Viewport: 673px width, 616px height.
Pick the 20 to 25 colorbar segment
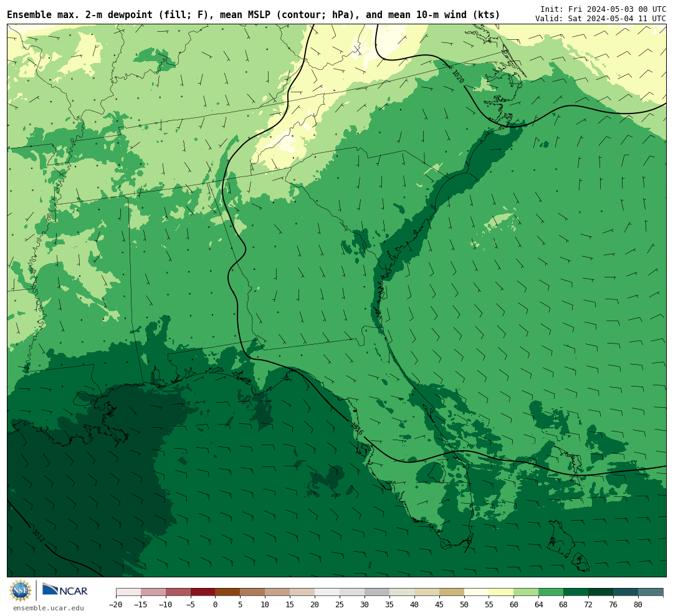(x=328, y=592)
